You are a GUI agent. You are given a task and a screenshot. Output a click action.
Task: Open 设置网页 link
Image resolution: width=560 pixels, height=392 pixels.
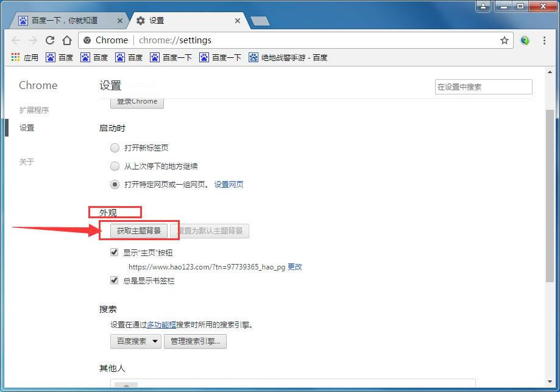point(229,184)
